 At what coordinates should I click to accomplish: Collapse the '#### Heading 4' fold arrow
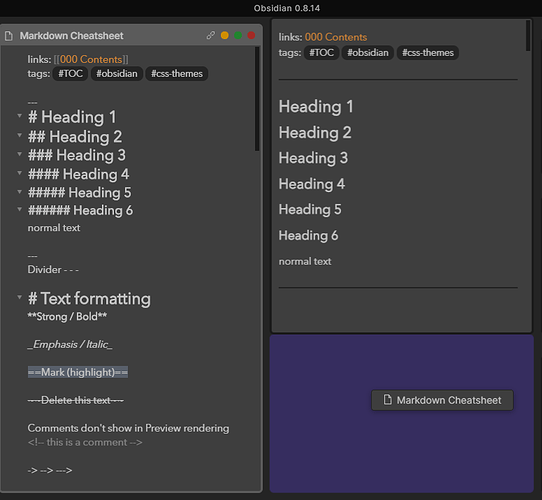point(20,173)
